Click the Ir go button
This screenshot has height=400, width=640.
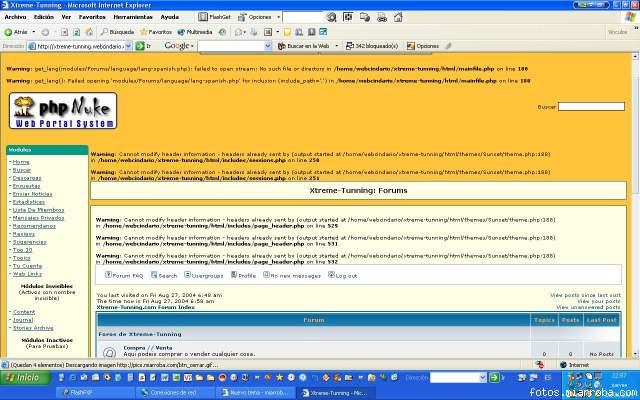[x=143, y=46]
